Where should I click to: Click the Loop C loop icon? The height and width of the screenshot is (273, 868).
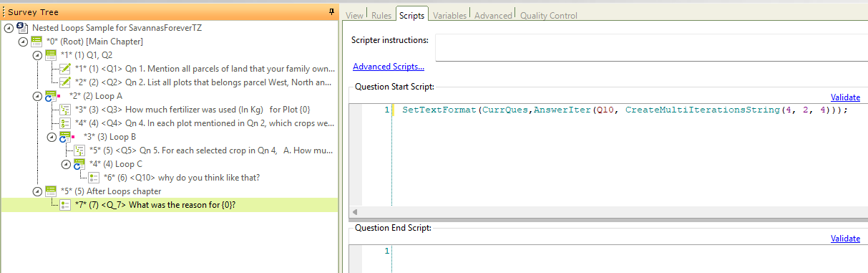click(79, 163)
